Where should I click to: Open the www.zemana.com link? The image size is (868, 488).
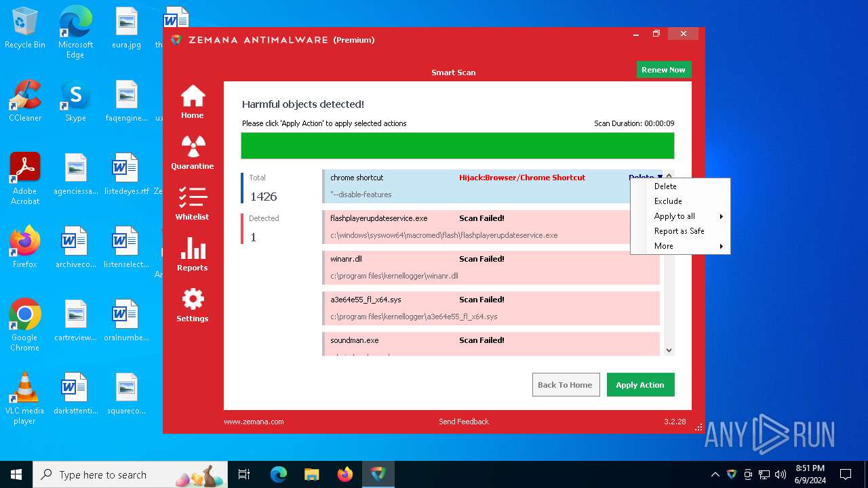pyautogui.click(x=254, y=422)
